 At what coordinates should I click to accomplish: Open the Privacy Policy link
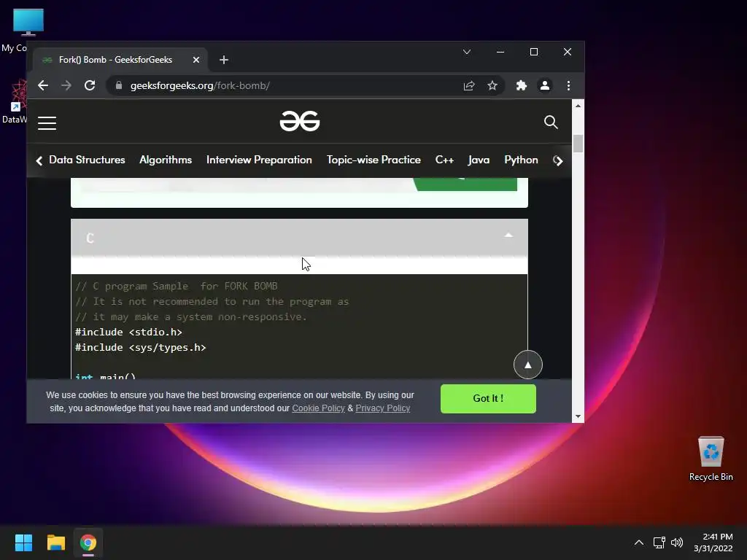click(x=382, y=408)
